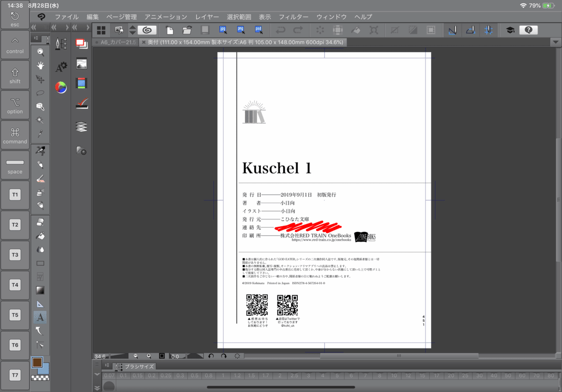Open the Color Wheel palette icon

click(x=61, y=87)
